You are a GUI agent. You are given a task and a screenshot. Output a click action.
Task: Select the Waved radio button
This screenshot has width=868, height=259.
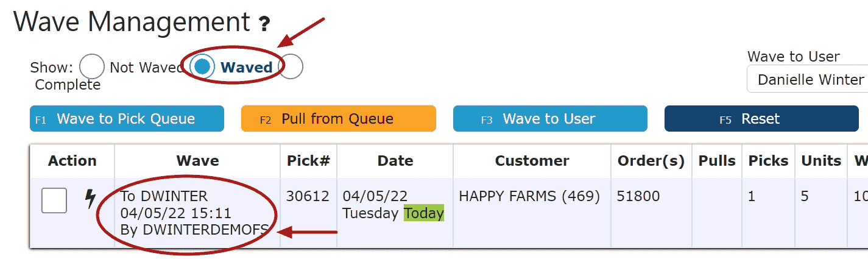click(202, 67)
